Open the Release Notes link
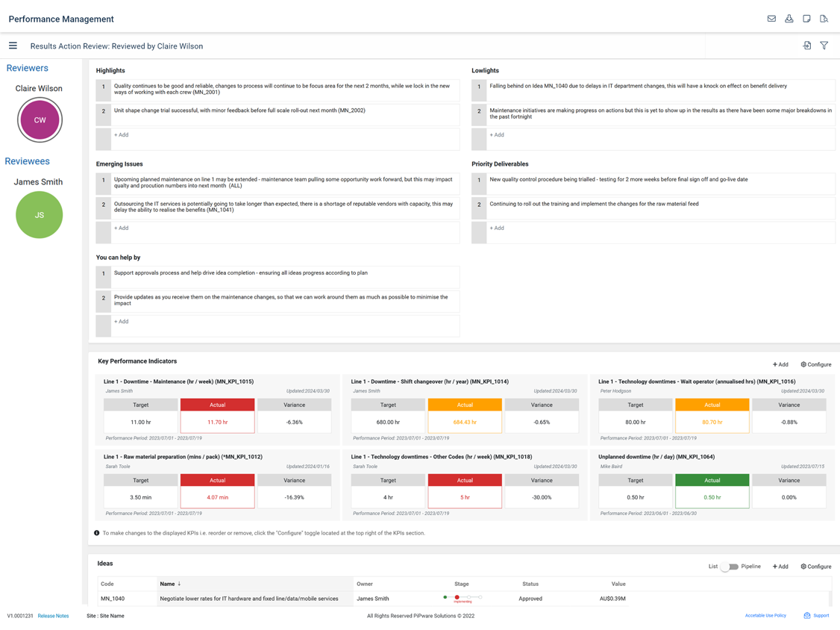This screenshot has height=630, width=840. pos(53,616)
